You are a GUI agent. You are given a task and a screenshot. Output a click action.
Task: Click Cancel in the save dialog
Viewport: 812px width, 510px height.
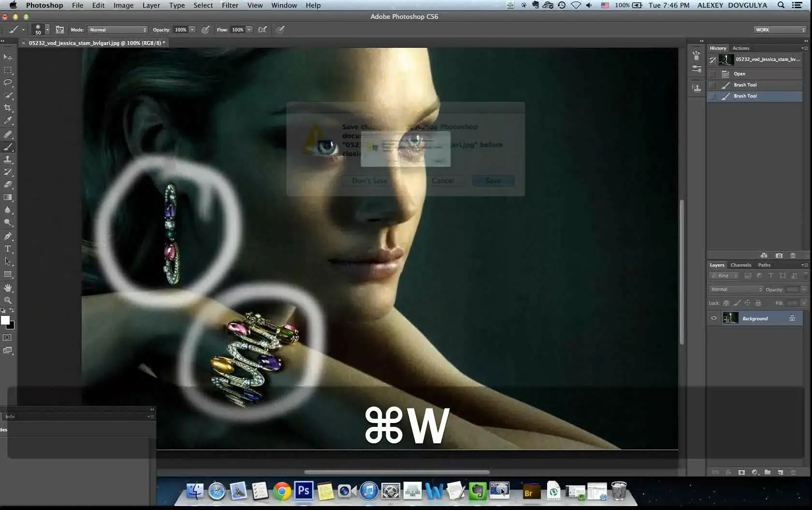tap(443, 181)
